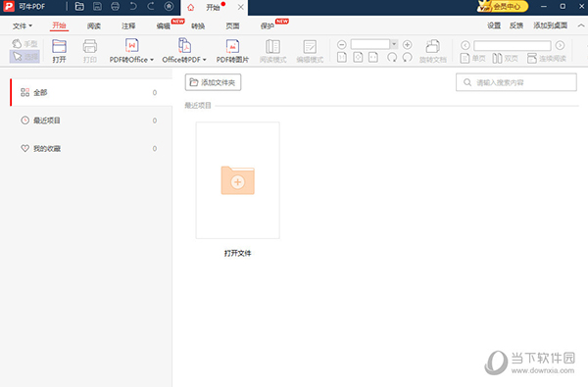Click 添加到桌面 add to desktop
Screen dimensions: 588x387
click(x=551, y=25)
